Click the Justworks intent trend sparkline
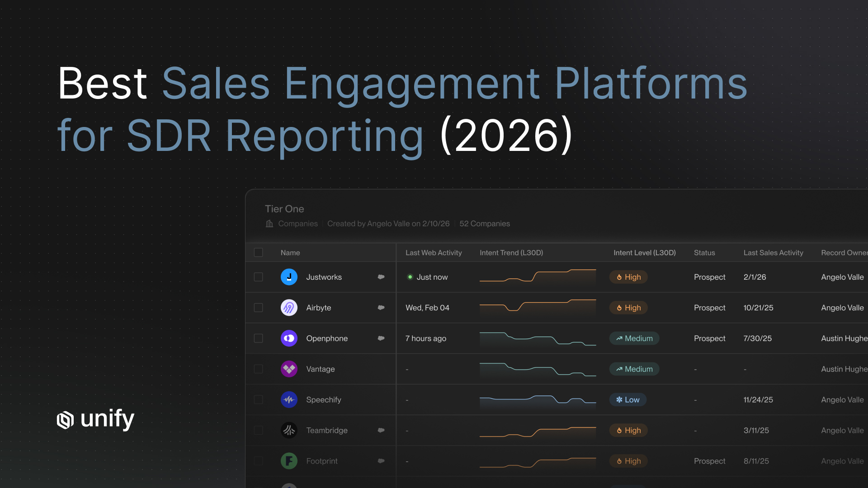868x488 pixels. pyautogui.click(x=538, y=277)
